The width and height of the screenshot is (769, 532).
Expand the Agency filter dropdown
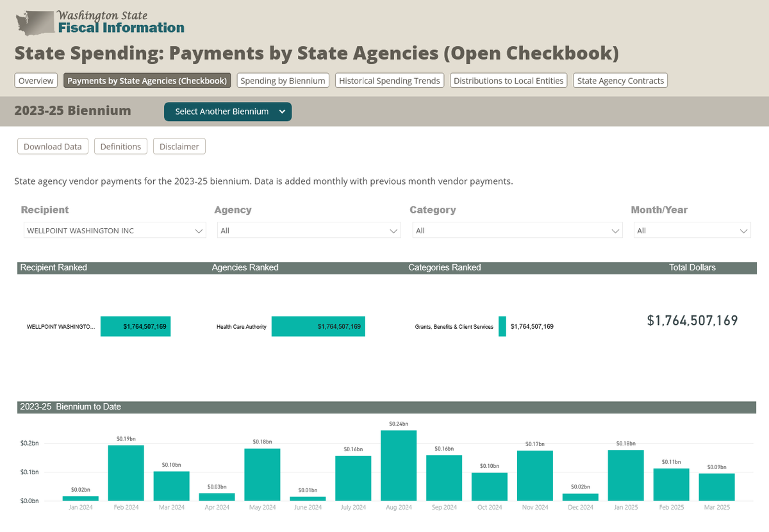309,231
